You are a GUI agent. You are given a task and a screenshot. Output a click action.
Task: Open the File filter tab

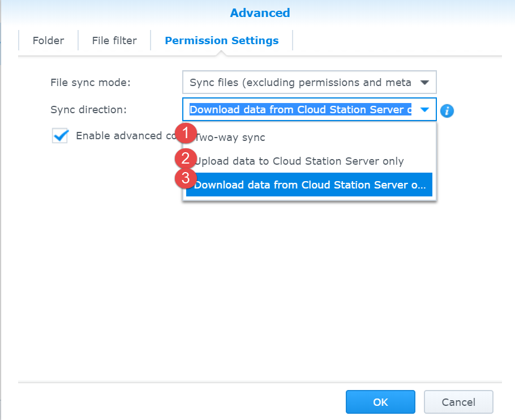click(x=114, y=41)
